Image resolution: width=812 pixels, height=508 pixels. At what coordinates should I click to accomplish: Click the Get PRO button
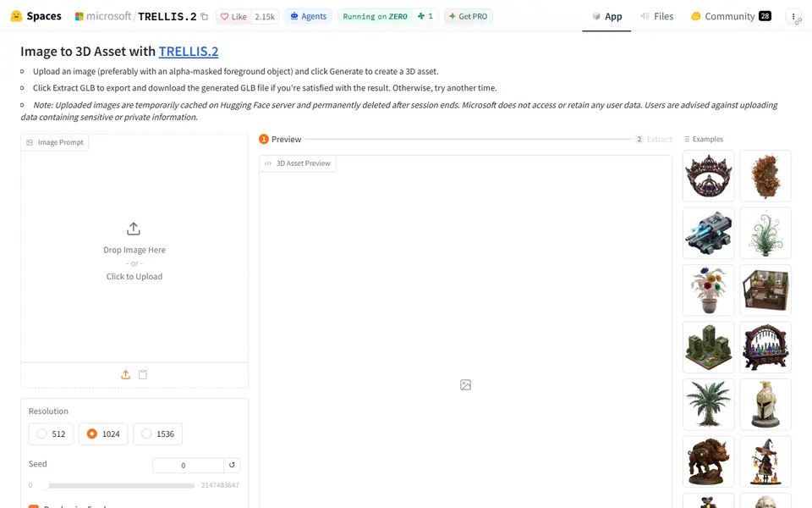468,16
